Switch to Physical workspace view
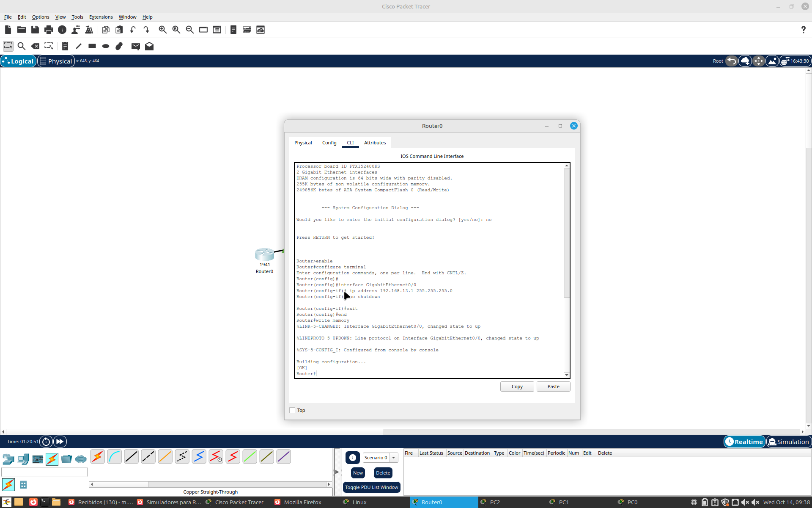Viewport: 812px width, 508px height. coord(56,61)
